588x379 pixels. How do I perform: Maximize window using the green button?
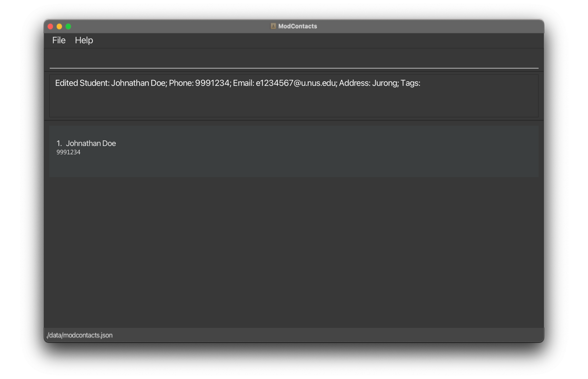pos(68,26)
